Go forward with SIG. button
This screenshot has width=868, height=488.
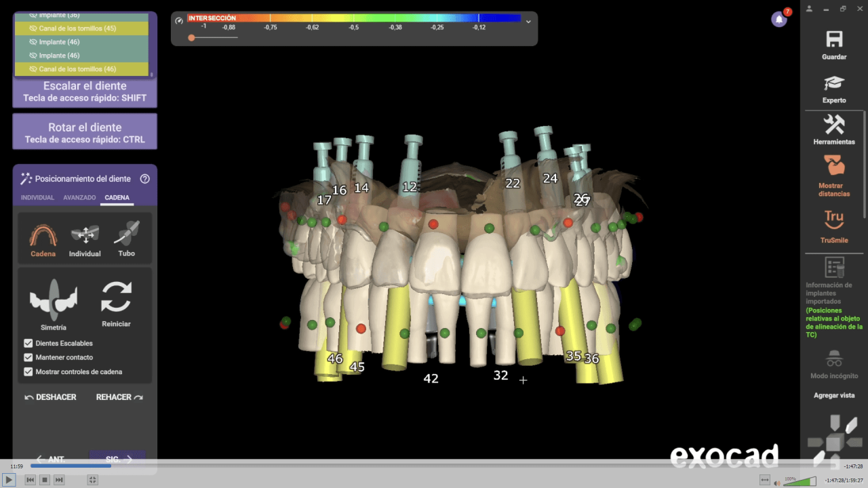[118, 459]
